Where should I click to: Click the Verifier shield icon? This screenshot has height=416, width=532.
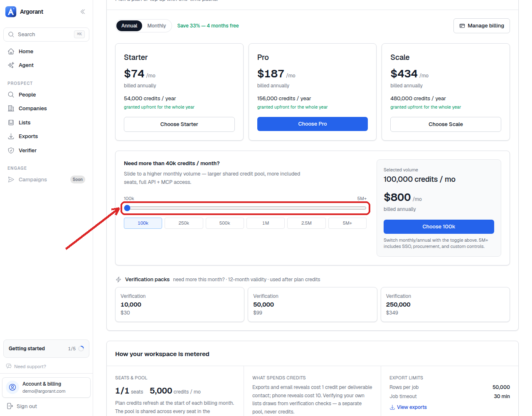coord(11,151)
